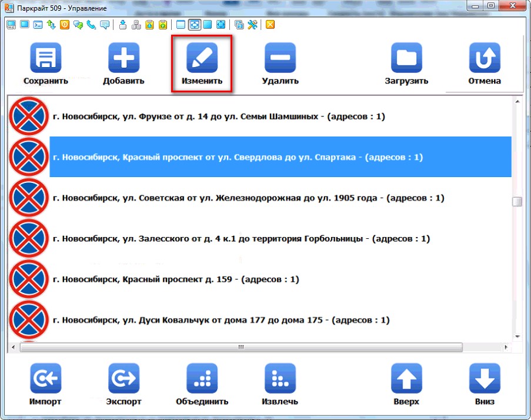This screenshot has height=420, width=531.
Task: Click the orange X icon in the toolbar
Action: point(270,25)
